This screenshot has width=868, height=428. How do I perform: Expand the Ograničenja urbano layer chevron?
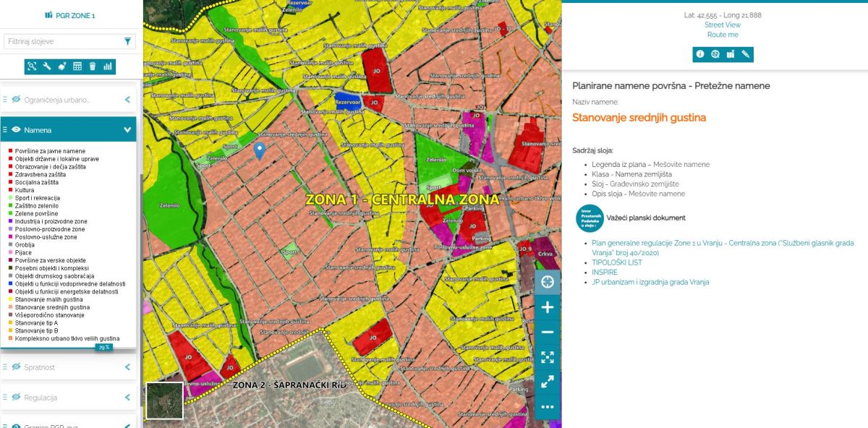point(127,100)
